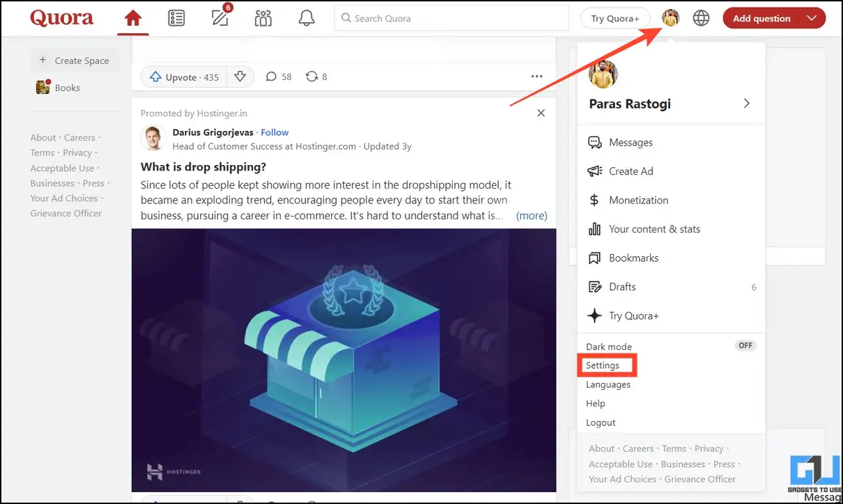Expand the Add question dropdown arrow
843x504 pixels.
pos(812,18)
